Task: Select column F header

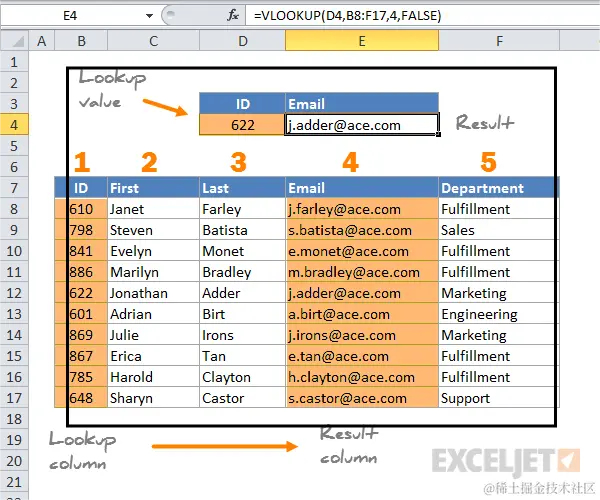Action: [x=499, y=41]
